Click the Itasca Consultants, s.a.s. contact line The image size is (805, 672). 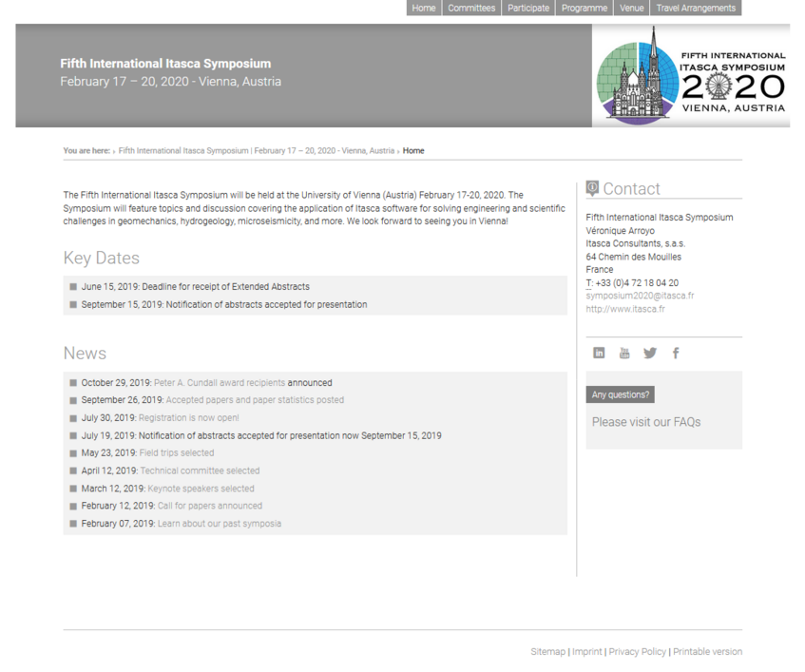coord(636,243)
